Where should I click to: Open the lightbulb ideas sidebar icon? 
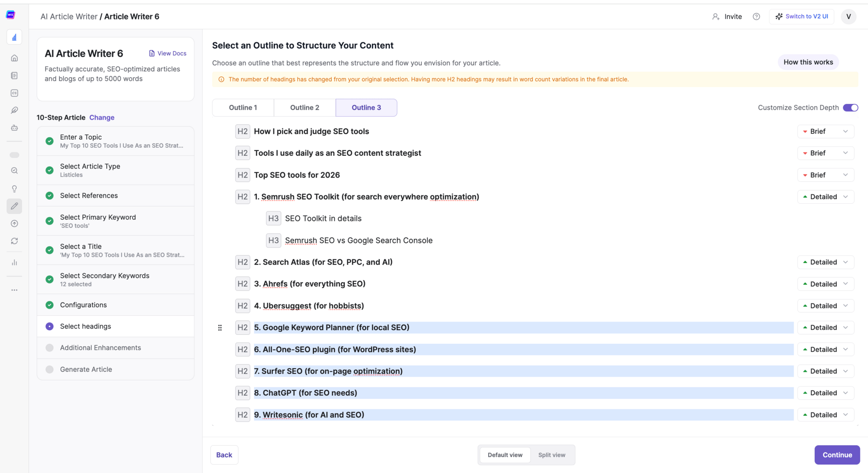click(x=14, y=189)
